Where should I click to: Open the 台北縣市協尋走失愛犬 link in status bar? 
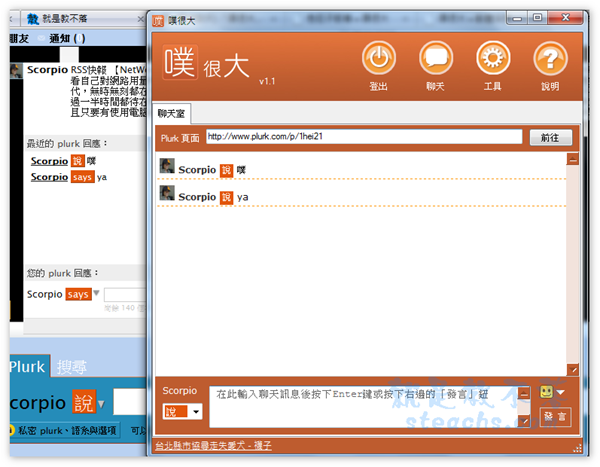point(213,446)
